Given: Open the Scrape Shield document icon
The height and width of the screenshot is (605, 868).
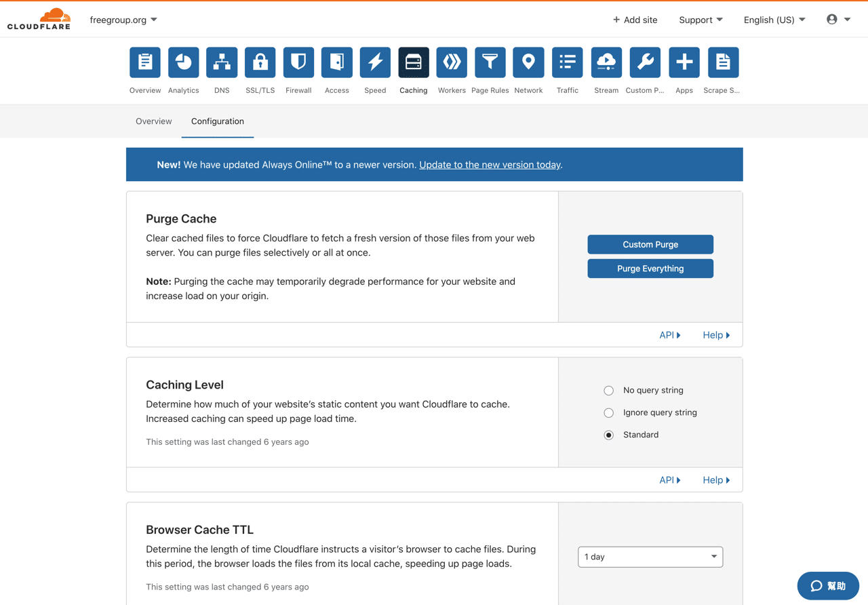Looking at the screenshot, I should [723, 62].
